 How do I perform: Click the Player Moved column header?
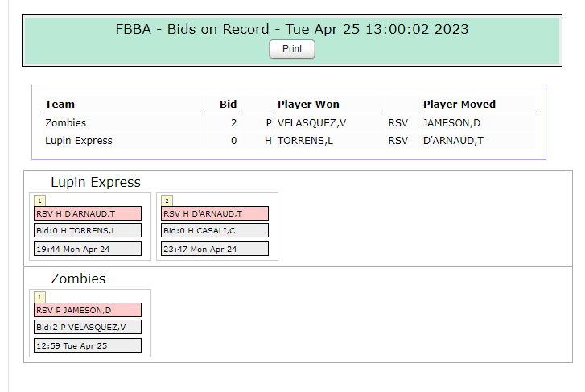point(459,104)
